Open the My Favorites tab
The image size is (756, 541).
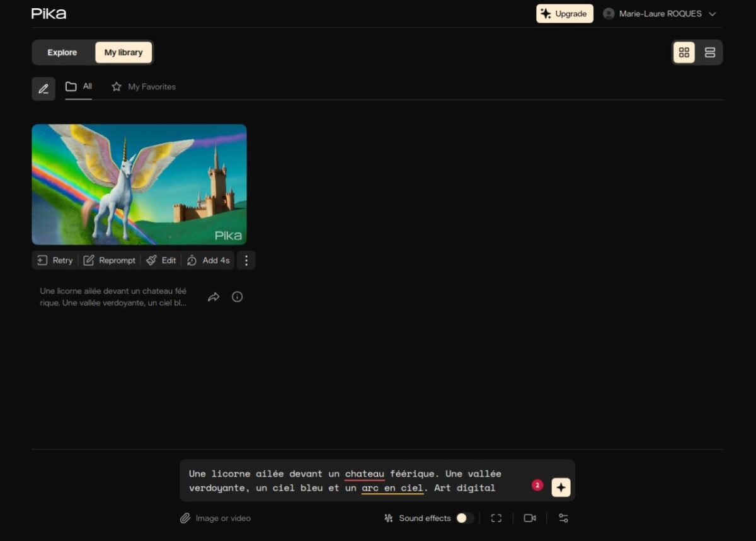144,87
